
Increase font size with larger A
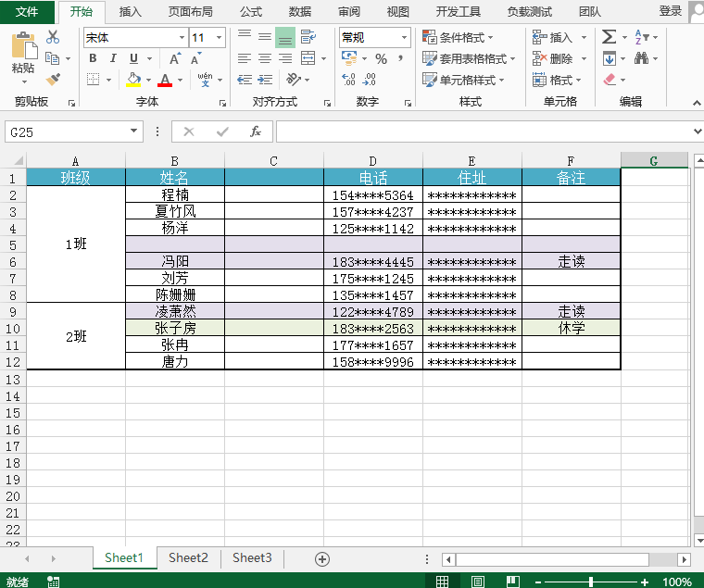(175, 58)
